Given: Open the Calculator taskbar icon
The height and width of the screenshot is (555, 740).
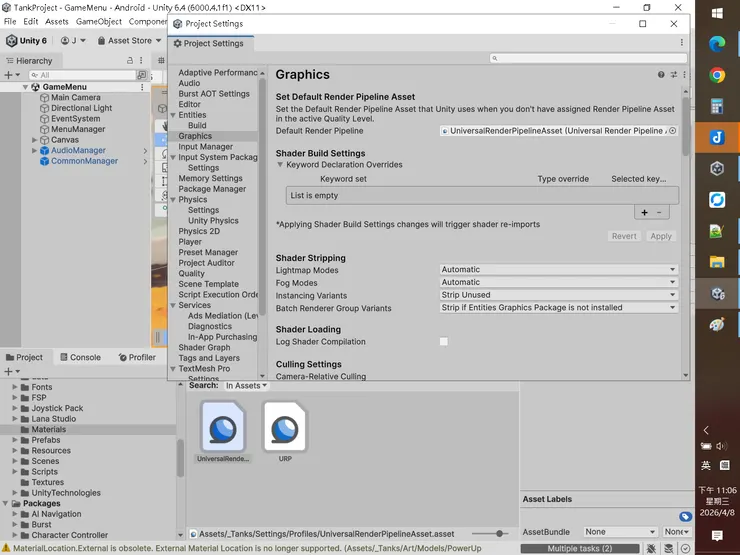Looking at the screenshot, I should (x=717, y=106).
